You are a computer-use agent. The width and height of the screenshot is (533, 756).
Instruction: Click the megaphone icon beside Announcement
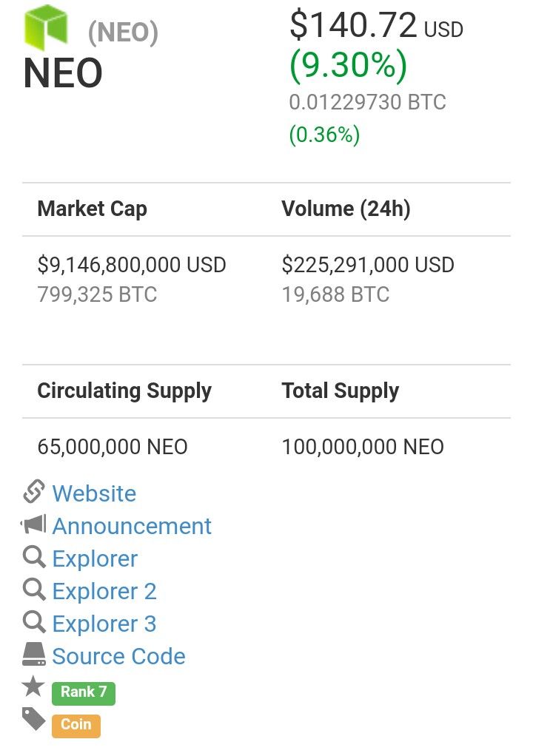click(33, 524)
